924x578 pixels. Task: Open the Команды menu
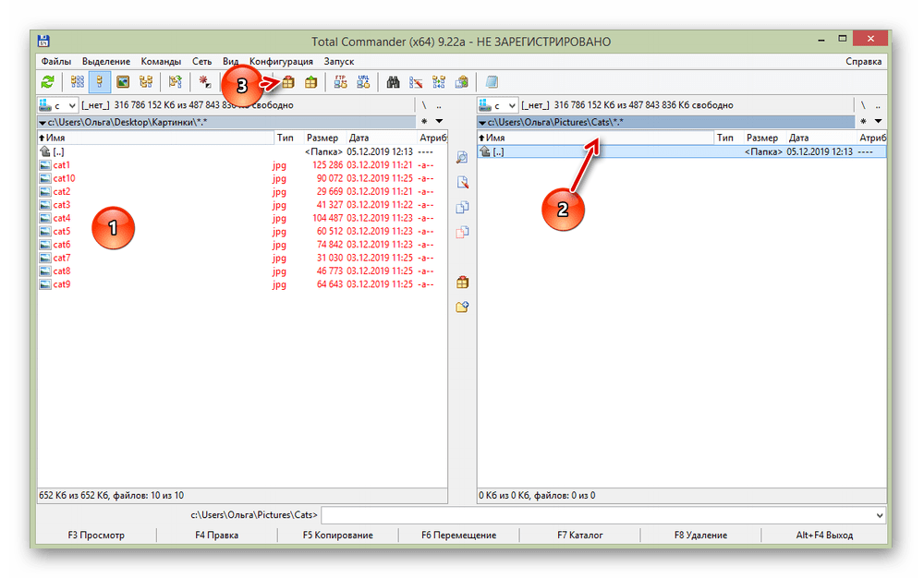click(x=161, y=61)
